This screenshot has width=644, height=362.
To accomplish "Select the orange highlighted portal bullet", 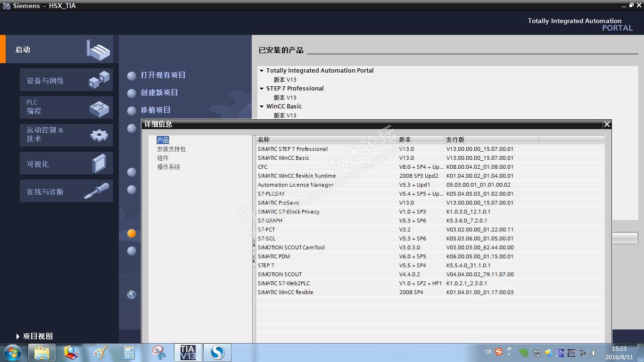I will (x=132, y=233).
